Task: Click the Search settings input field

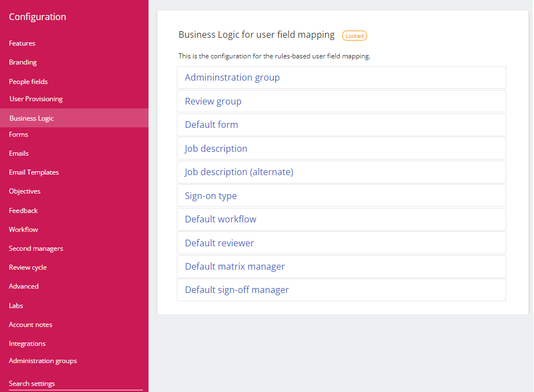Action: pos(76,384)
